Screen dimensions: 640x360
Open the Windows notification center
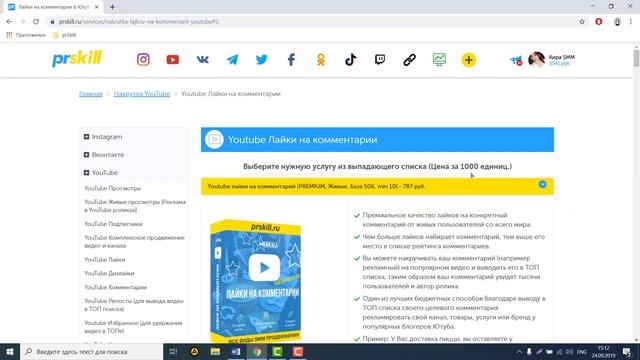tap(627, 351)
